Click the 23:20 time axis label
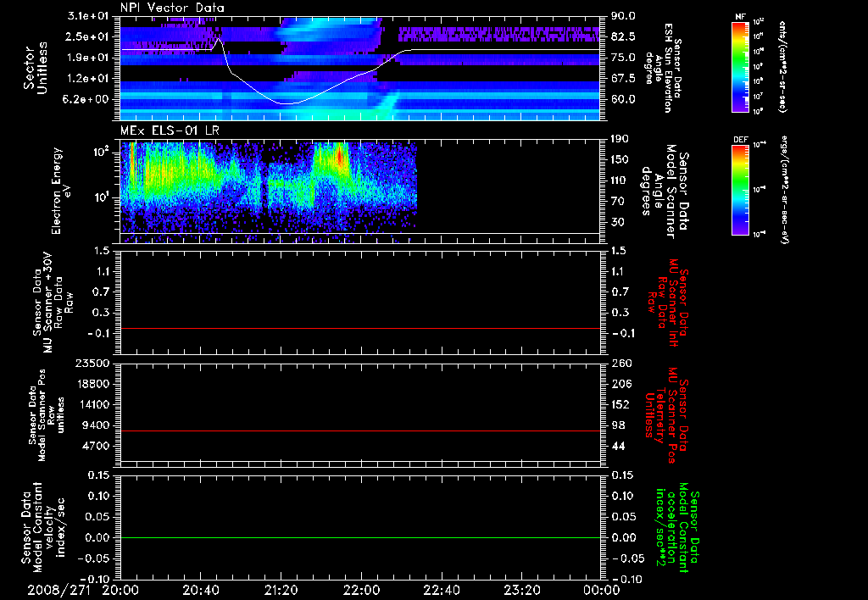 coord(521,590)
